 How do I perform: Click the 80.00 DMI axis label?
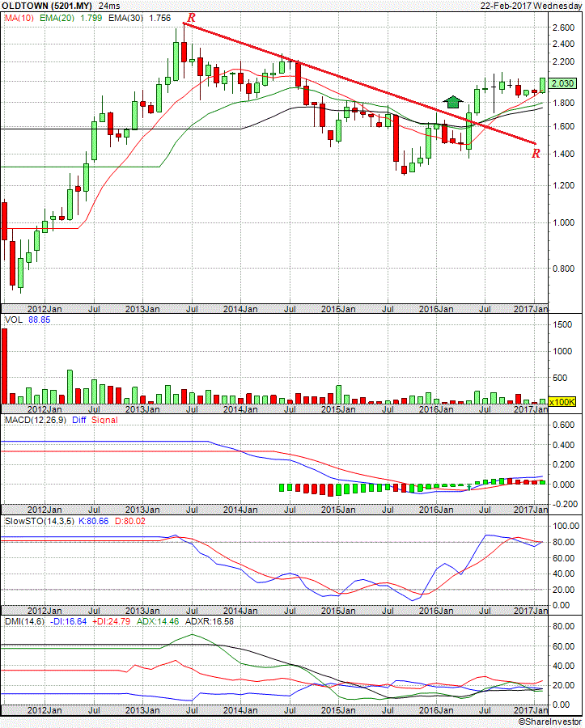[562, 626]
